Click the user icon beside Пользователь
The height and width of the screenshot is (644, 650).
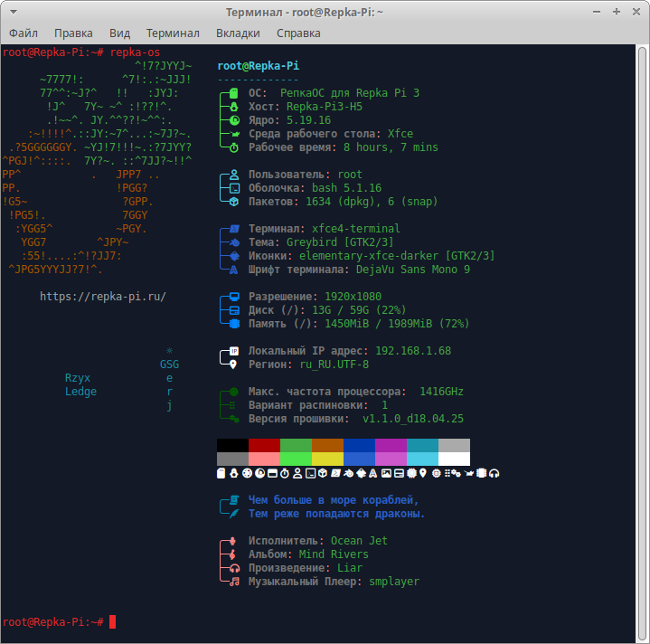click(x=234, y=175)
